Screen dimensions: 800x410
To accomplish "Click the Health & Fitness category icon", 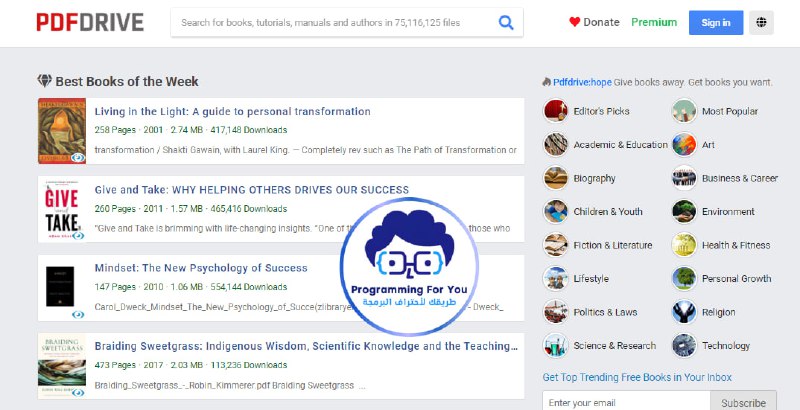I will [x=684, y=245].
